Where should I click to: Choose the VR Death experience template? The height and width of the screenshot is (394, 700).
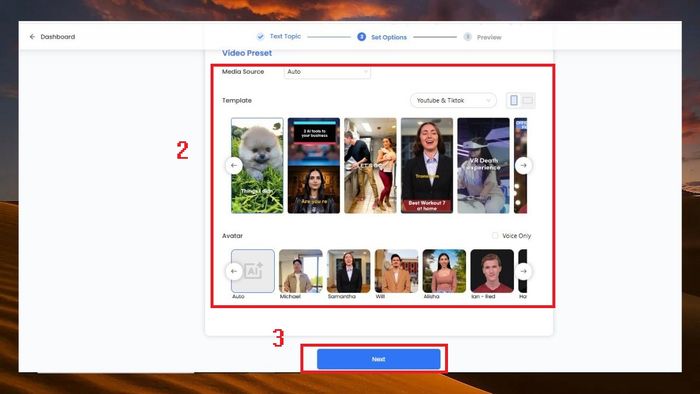coord(483,166)
